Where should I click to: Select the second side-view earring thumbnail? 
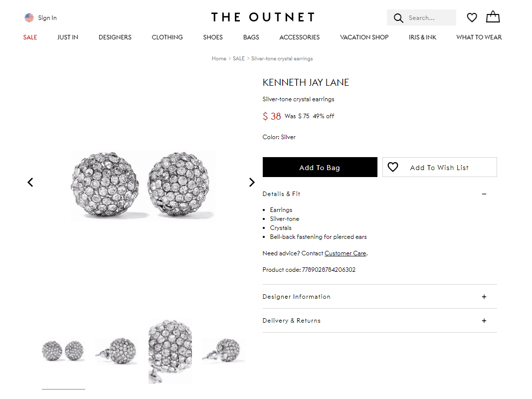coord(223,351)
